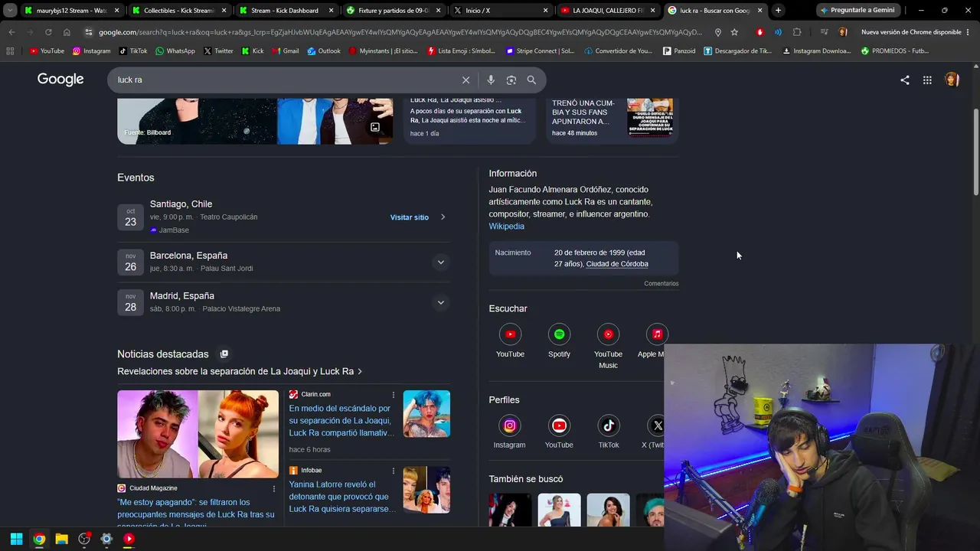Open the Comentarios feedback link

[x=661, y=284]
